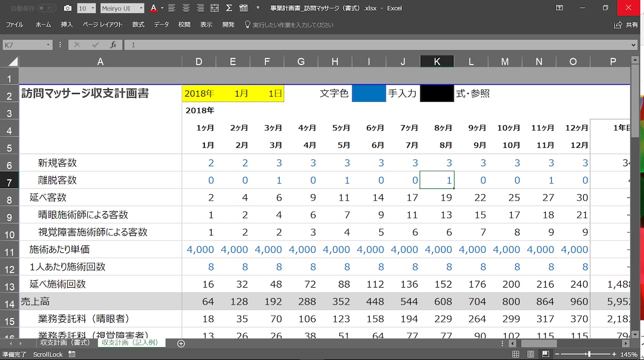Zoom in with the plus button
This screenshot has width=644, height=360.
[x=614, y=354]
